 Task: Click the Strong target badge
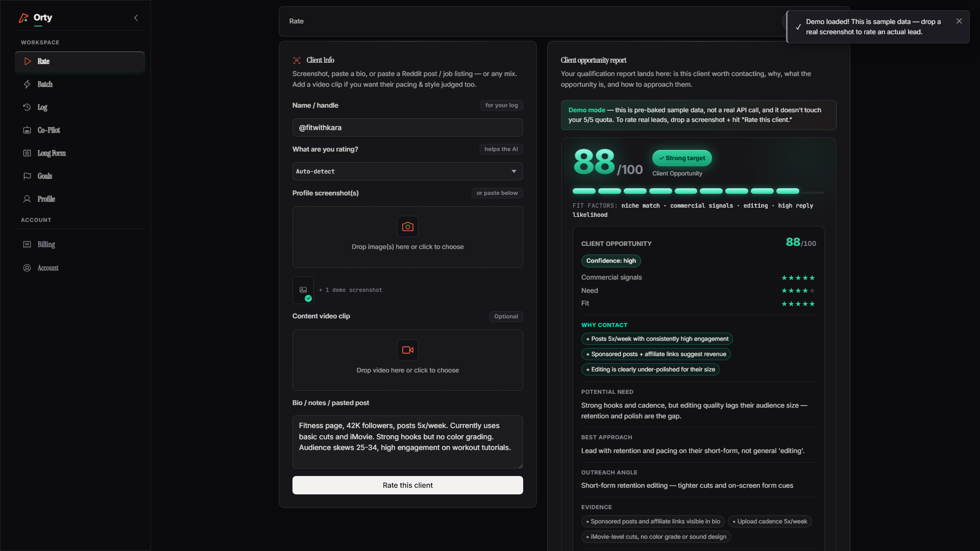(x=682, y=158)
